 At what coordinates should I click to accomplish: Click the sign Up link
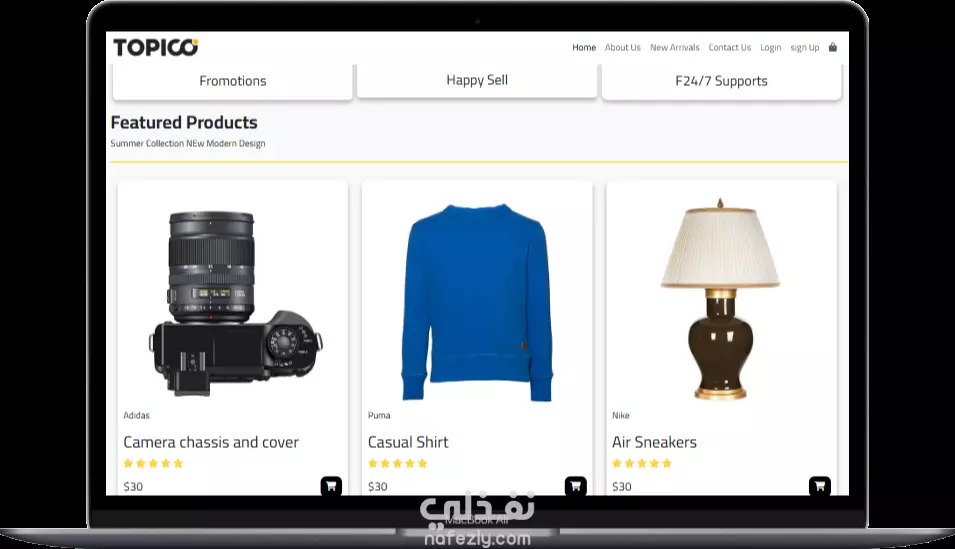pos(805,48)
